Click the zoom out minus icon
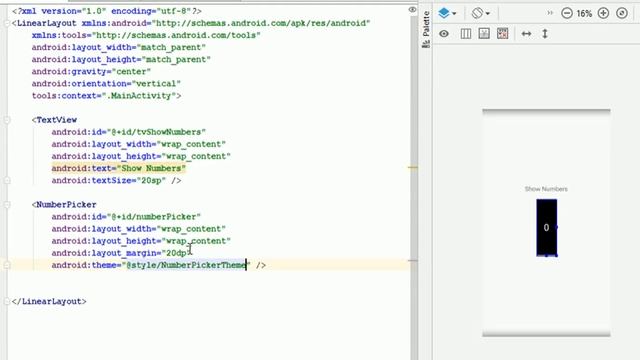The image size is (640, 360). coord(567,13)
